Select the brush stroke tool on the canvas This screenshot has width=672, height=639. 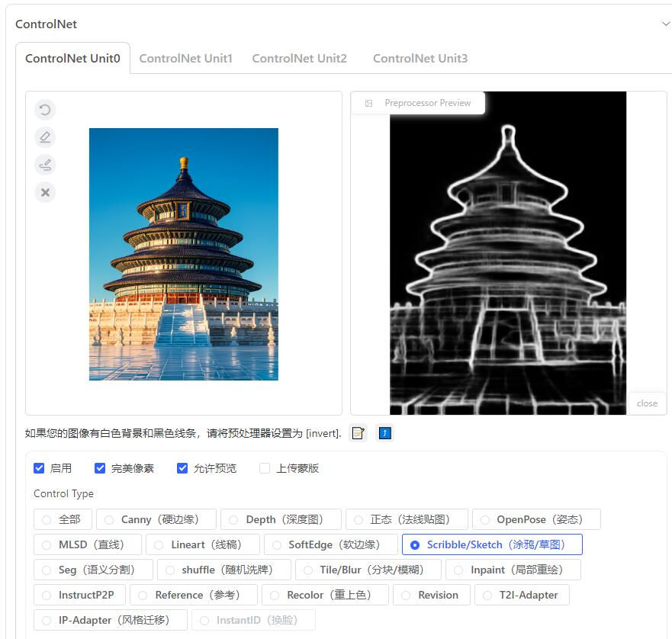(45, 165)
